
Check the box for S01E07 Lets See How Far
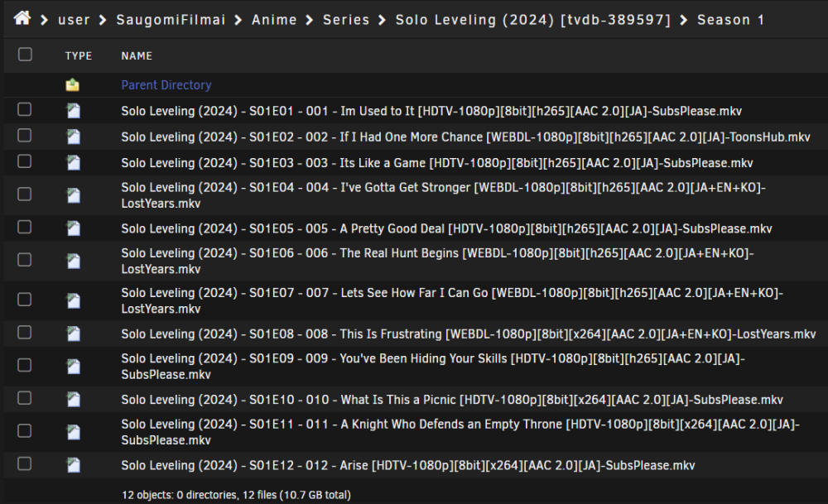tap(24, 300)
